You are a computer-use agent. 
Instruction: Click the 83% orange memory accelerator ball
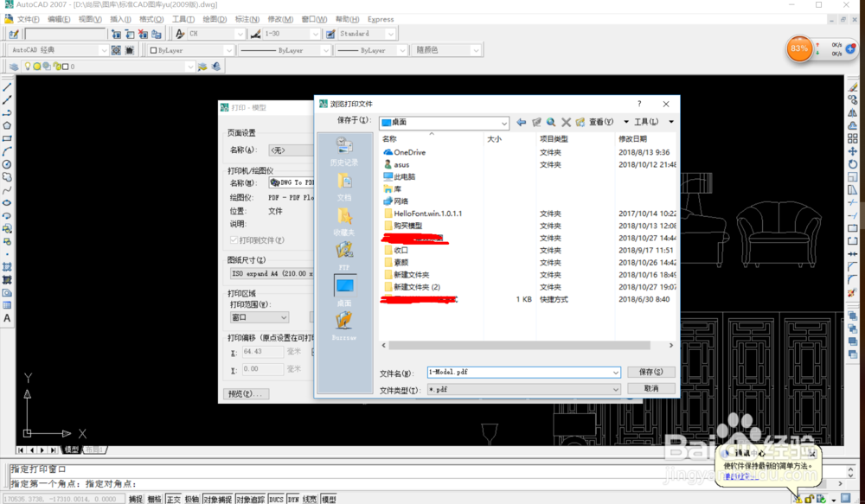[798, 48]
